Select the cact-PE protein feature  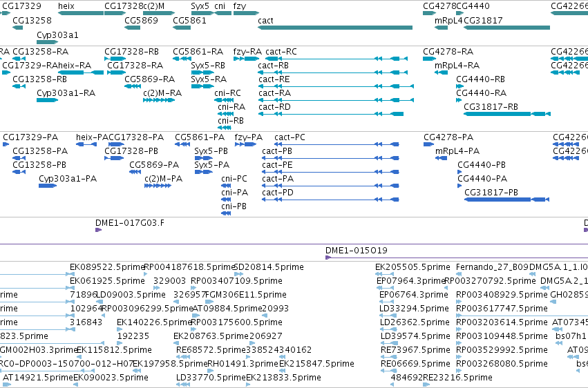[x=330, y=172]
